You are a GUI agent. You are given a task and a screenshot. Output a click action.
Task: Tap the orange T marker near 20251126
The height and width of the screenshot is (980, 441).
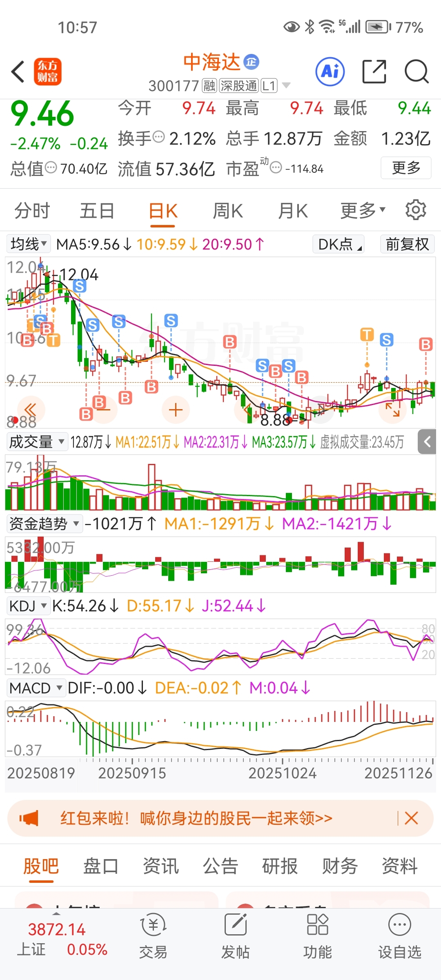(x=367, y=334)
